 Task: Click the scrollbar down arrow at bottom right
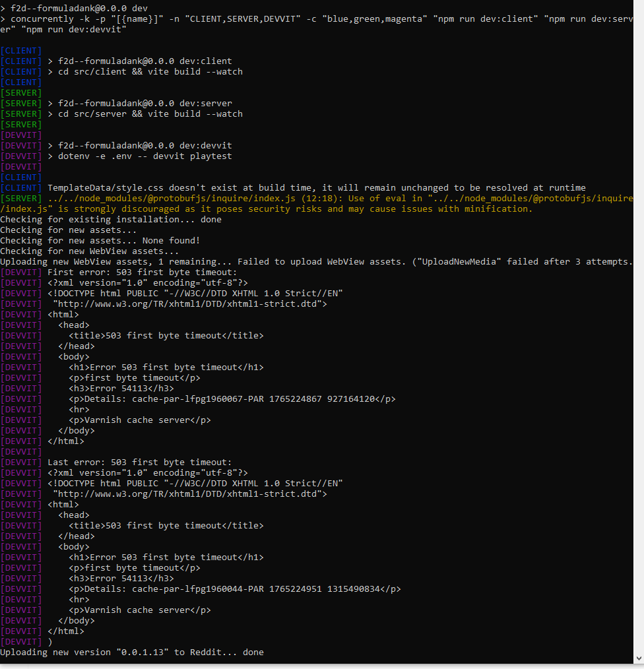tap(639, 658)
